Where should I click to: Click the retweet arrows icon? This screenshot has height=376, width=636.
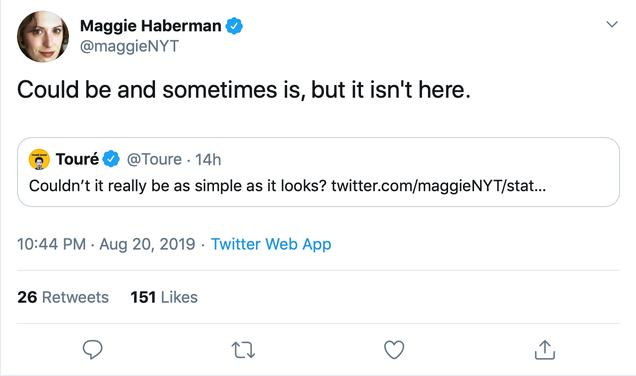243,350
